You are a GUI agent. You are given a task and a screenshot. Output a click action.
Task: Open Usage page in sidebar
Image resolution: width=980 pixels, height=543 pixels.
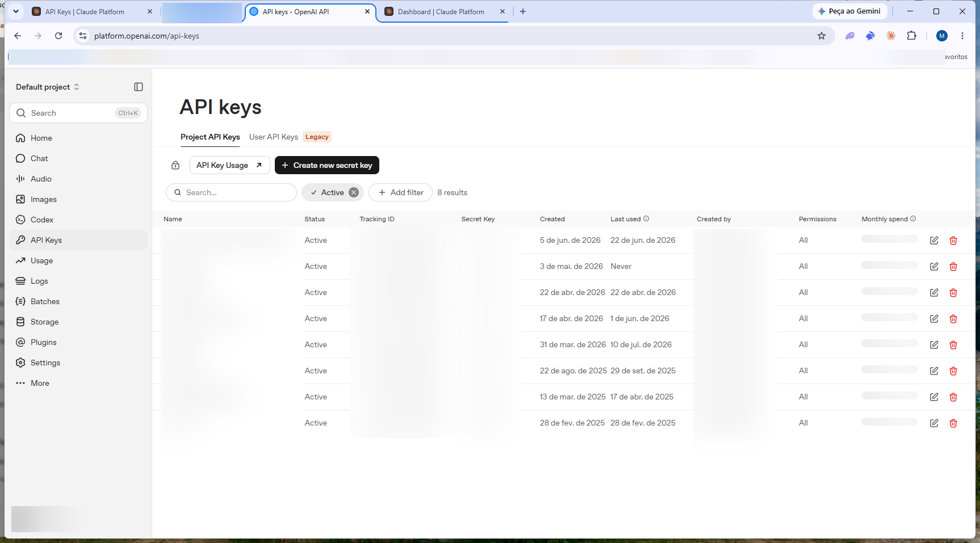click(x=78, y=260)
